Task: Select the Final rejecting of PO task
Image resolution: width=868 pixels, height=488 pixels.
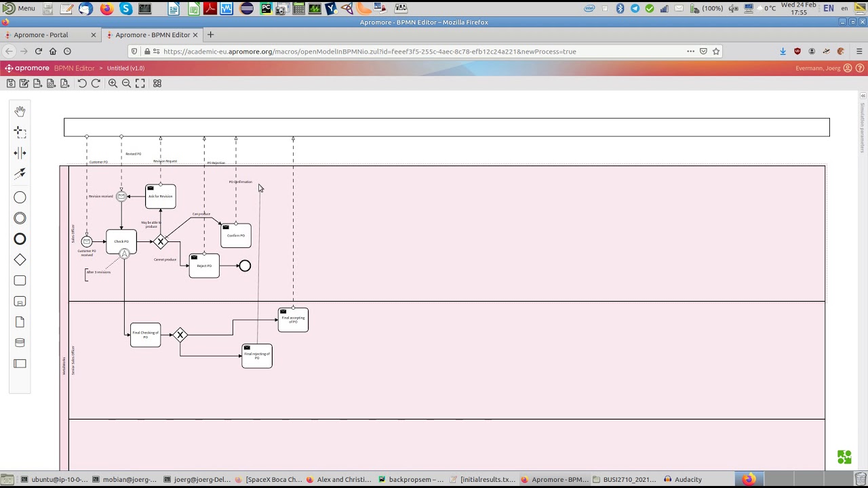Action: (x=257, y=356)
